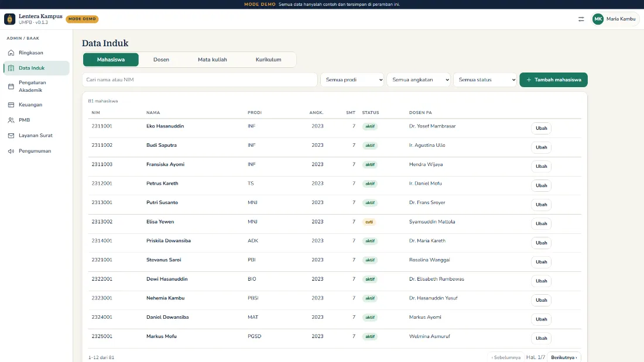
Task: Click the Ringkasan home icon
Action: click(x=11, y=53)
